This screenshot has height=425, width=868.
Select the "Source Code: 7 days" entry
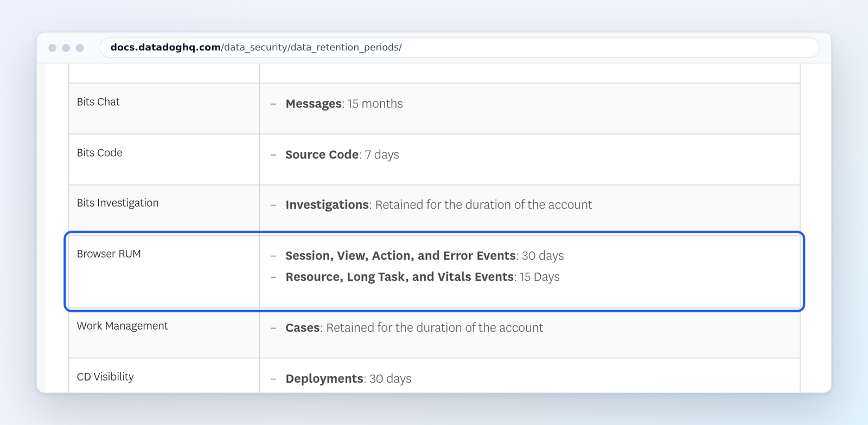342,154
